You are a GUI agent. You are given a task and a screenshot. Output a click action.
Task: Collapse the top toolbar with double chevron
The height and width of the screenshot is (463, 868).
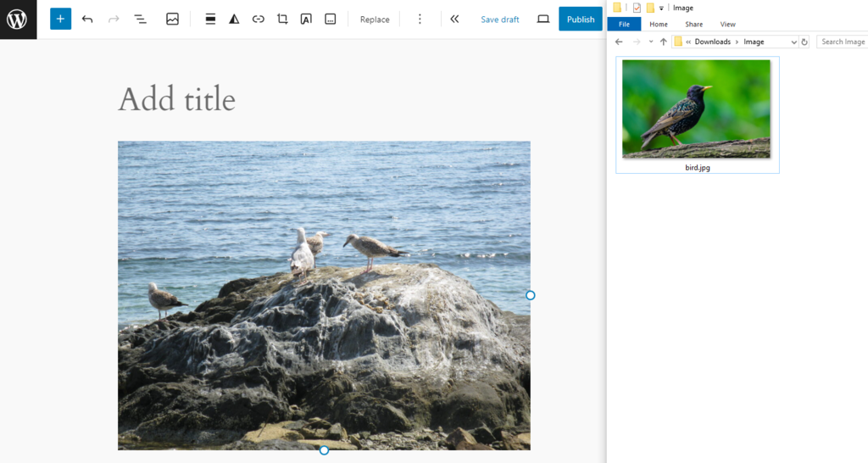[x=454, y=19]
